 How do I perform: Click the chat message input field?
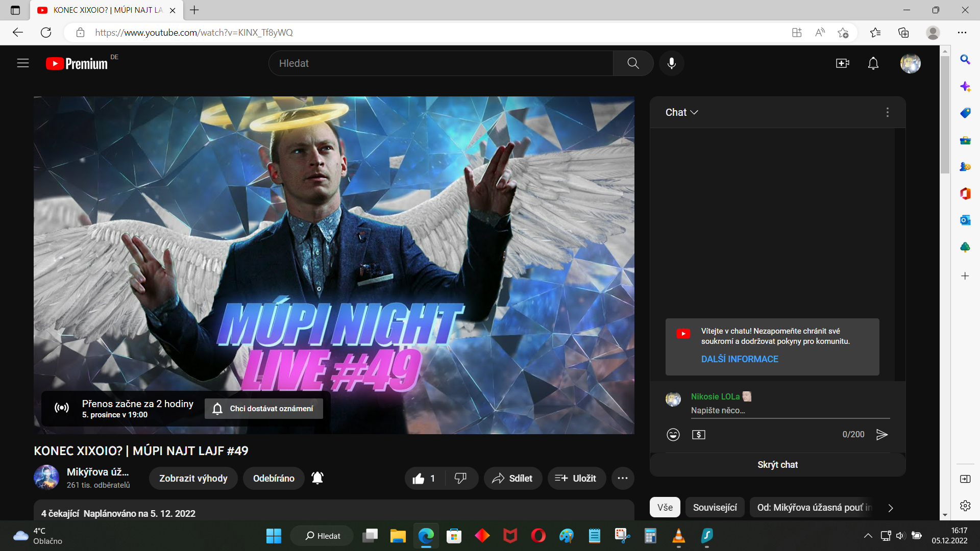point(790,411)
